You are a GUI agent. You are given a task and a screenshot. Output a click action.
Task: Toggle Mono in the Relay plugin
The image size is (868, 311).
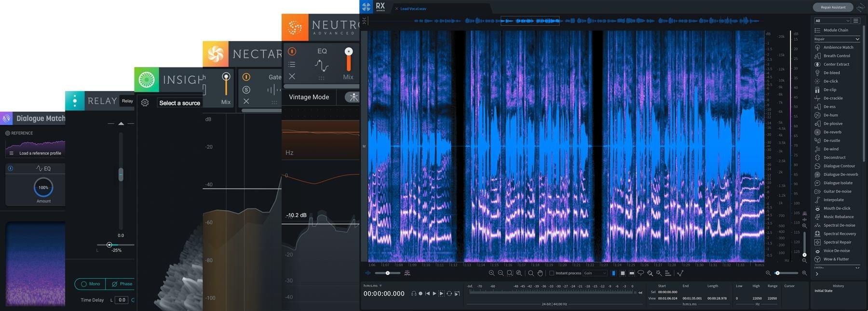coord(90,284)
